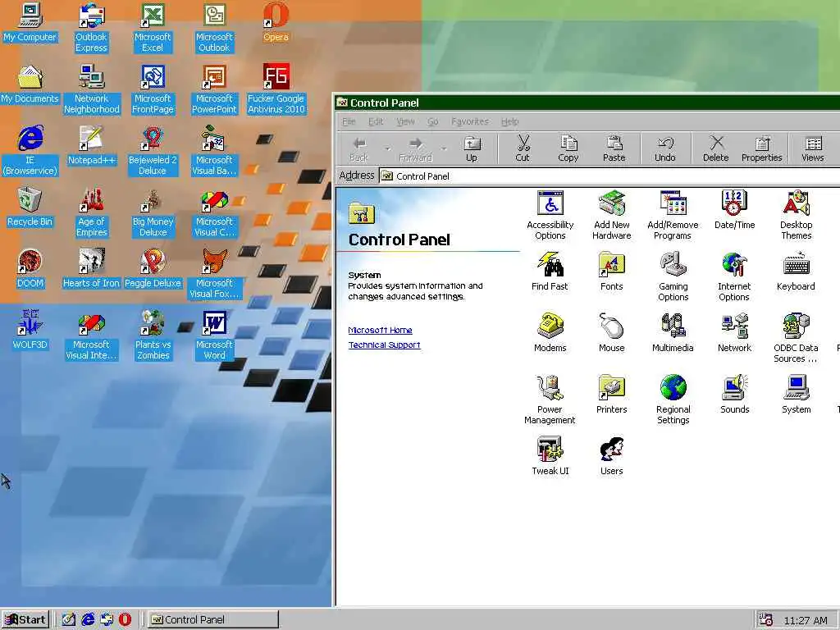Open the Favorites menu

coord(470,121)
